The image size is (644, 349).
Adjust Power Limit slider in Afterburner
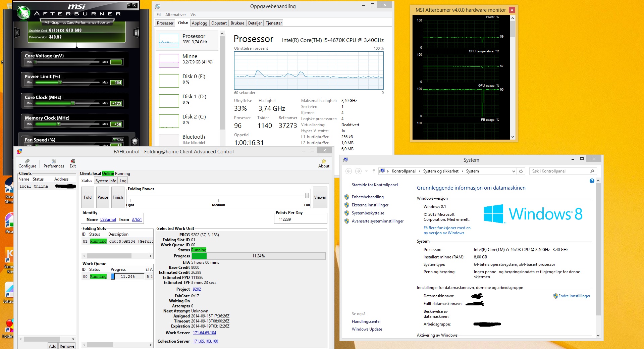point(60,83)
